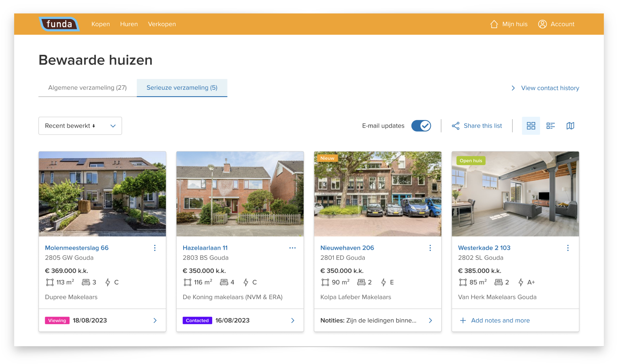
Task: Open photo of Molenmeesterslag 66 house
Action: [x=102, y=194]
